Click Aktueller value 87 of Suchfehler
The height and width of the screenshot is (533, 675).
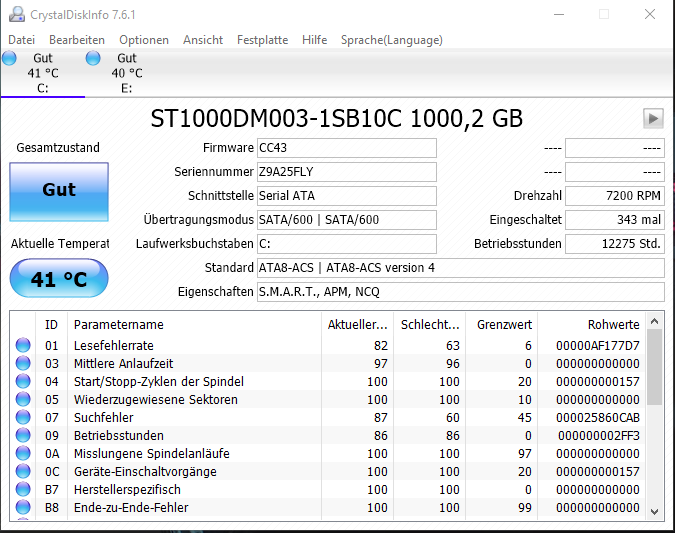tap(381, 418)
